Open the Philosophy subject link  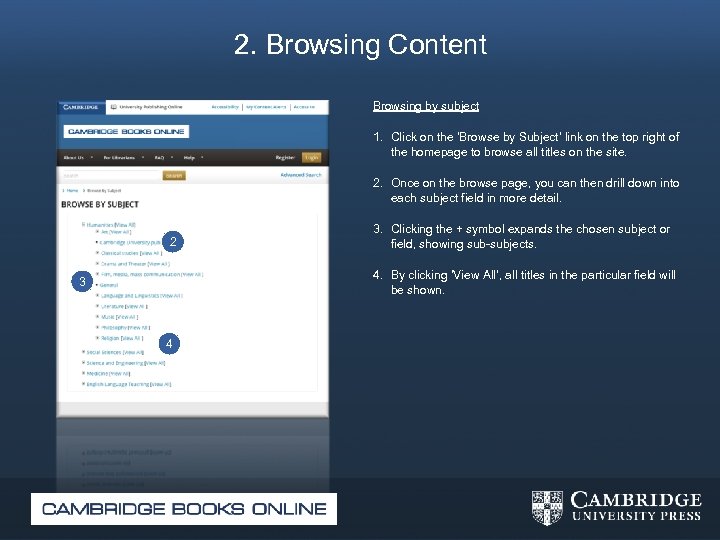(x=114, y=328)
